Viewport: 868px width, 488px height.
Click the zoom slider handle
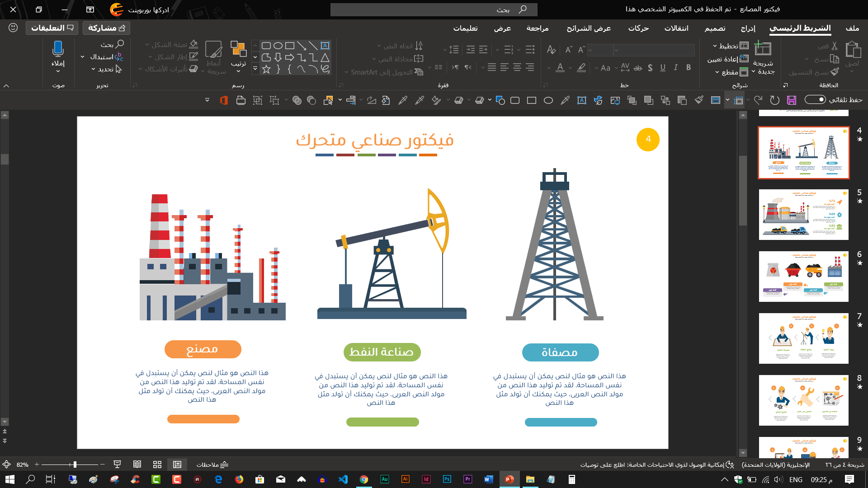[75, 465]
